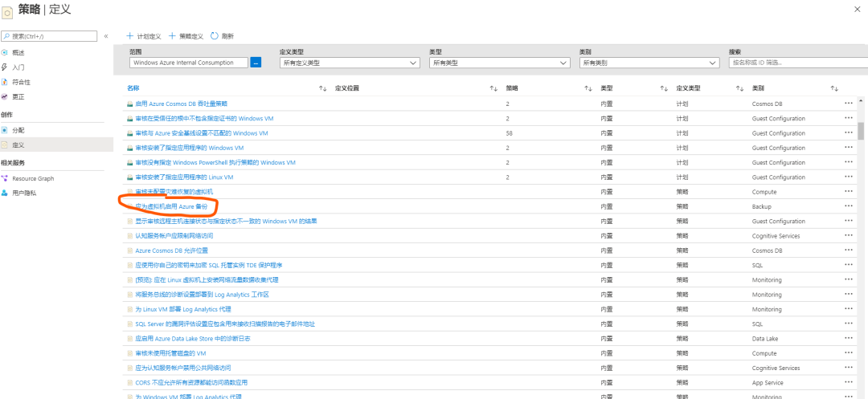Click 用户隐私 icon in sidebar

(5, 193)
